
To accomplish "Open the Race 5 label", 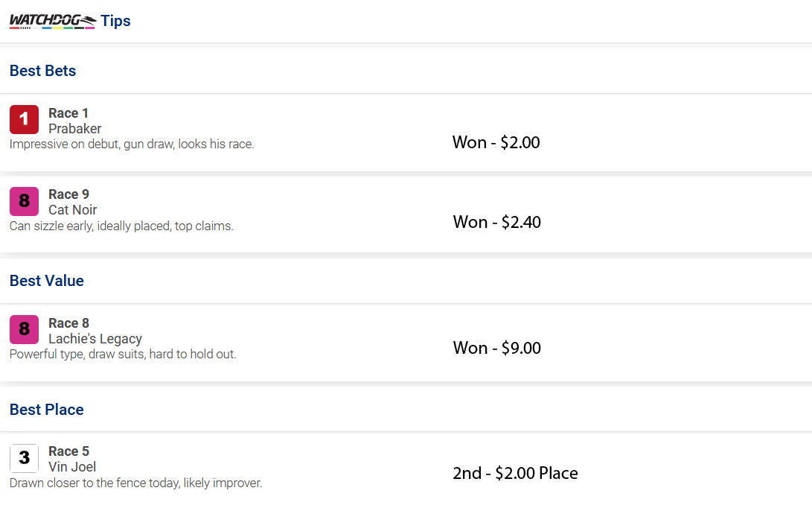I will coord(69,451).
